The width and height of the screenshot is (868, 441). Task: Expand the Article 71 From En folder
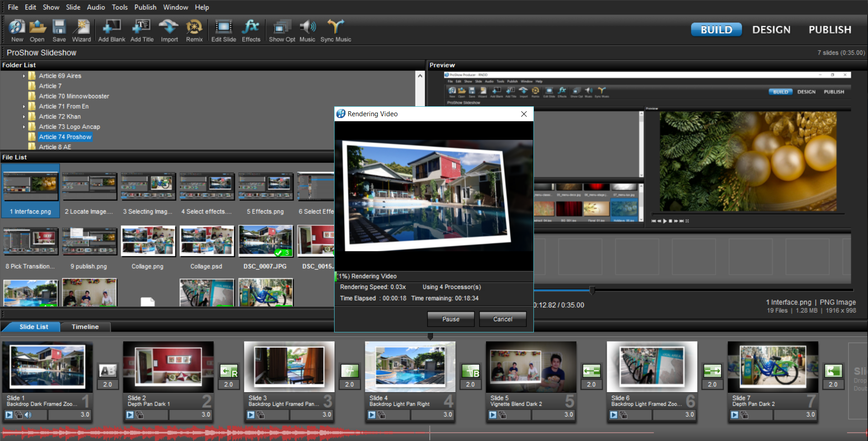coord(24,106)
